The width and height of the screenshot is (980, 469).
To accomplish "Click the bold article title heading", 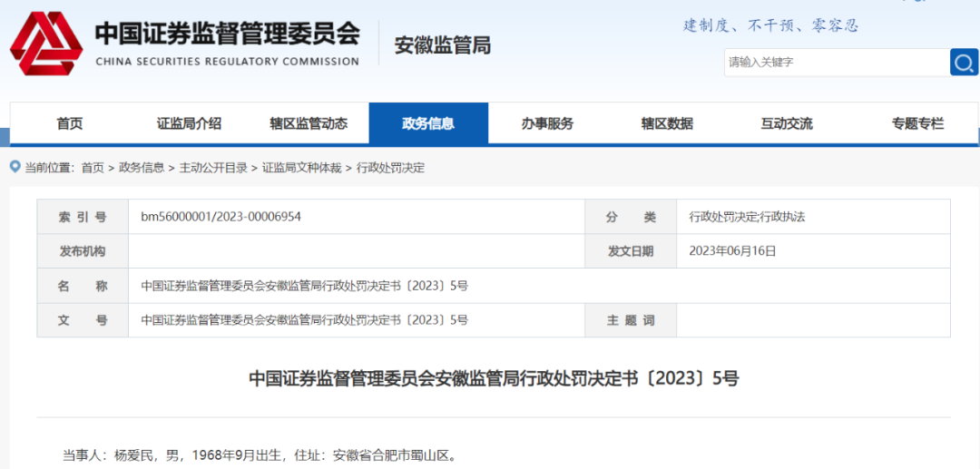I will (494, 378).
